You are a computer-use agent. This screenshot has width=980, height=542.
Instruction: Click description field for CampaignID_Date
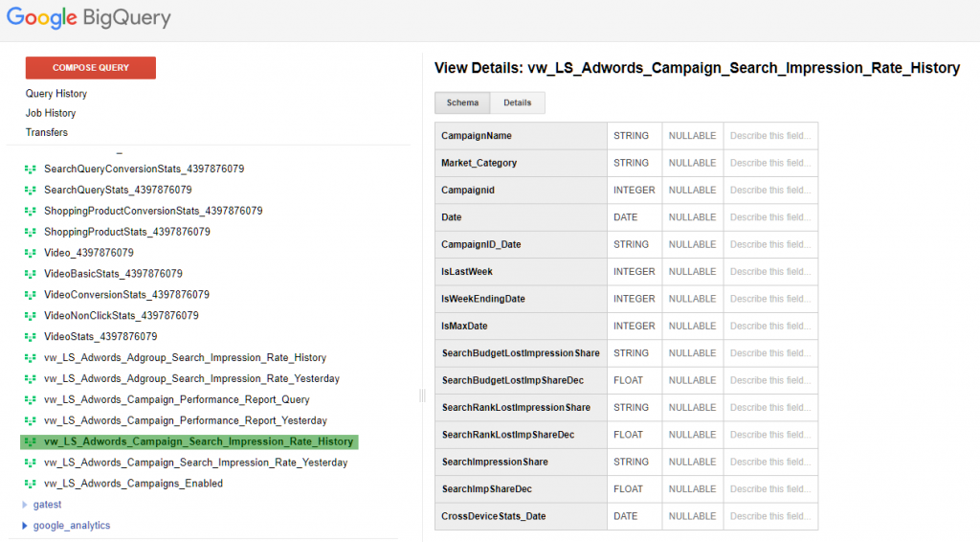pos(770,244)
